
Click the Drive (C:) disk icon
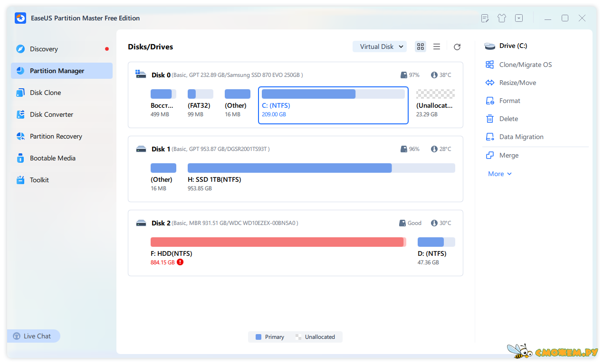[x=490, y=46]
